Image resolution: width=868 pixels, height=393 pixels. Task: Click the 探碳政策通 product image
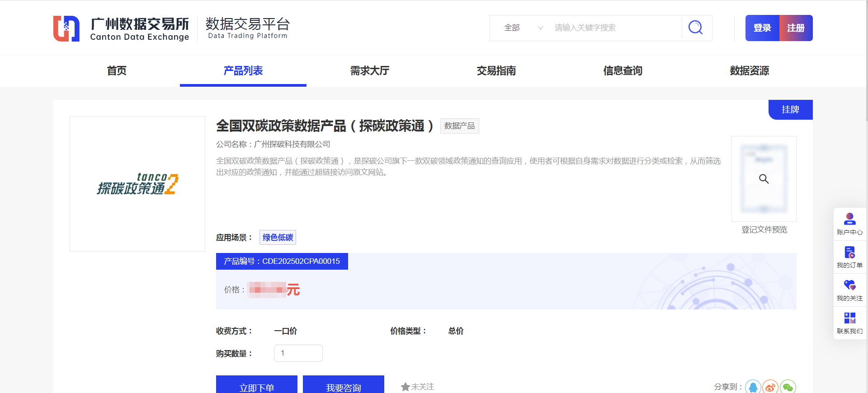137,184
